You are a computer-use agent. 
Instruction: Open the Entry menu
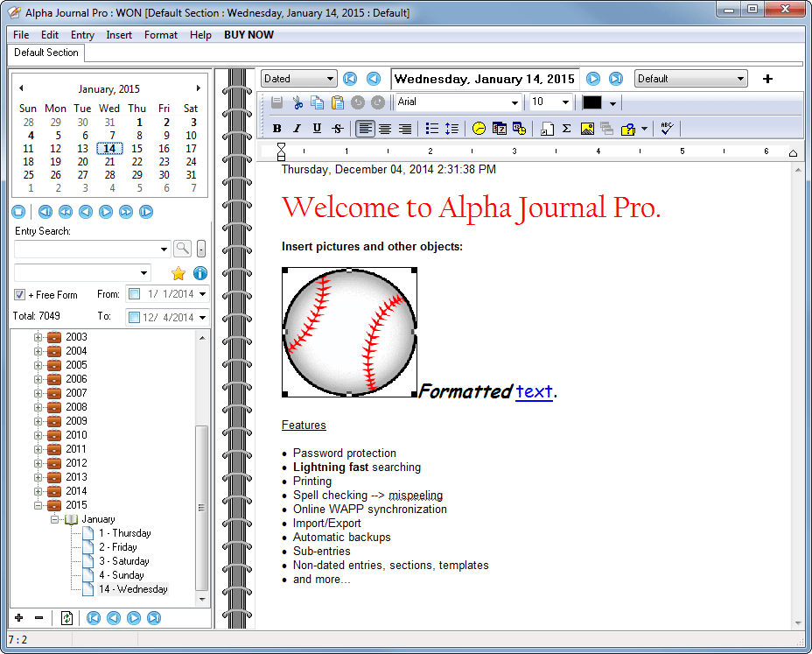(x=82, y=35)
